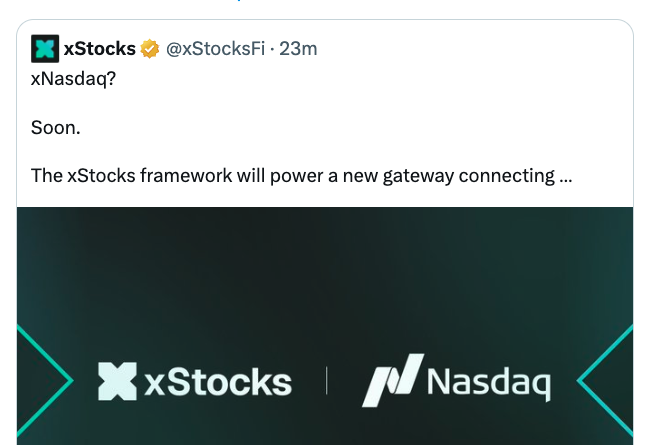The image size is (652, 445).
Task: Click the vertical divider between banner logos
Action: click(326, 381)
